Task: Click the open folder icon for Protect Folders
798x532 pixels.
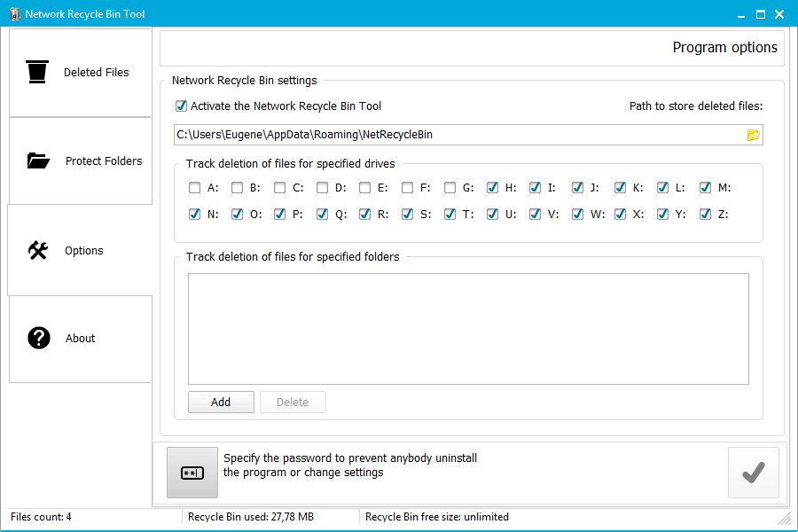Action: tap(38, 160)
